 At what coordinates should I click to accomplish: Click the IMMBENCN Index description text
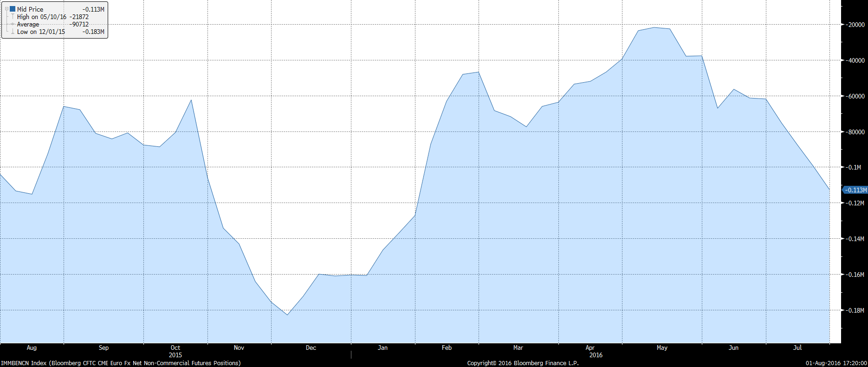pyautogui.click(x=121, y=363)
